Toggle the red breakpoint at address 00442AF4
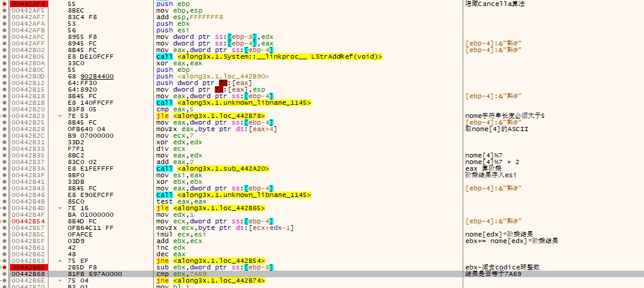644x288 pixels. tap(5, 4)
